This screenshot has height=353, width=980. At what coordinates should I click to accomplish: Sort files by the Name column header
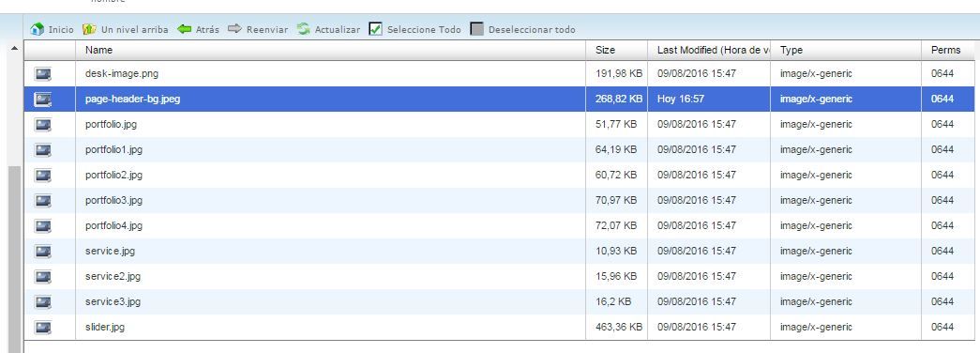(x=331, y=50)
